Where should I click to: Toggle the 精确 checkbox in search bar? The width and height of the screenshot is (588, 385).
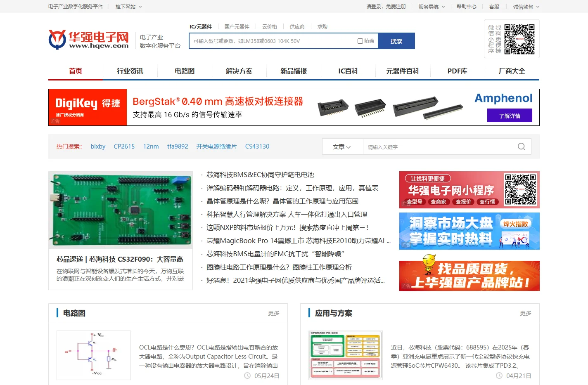pos(360,41)
